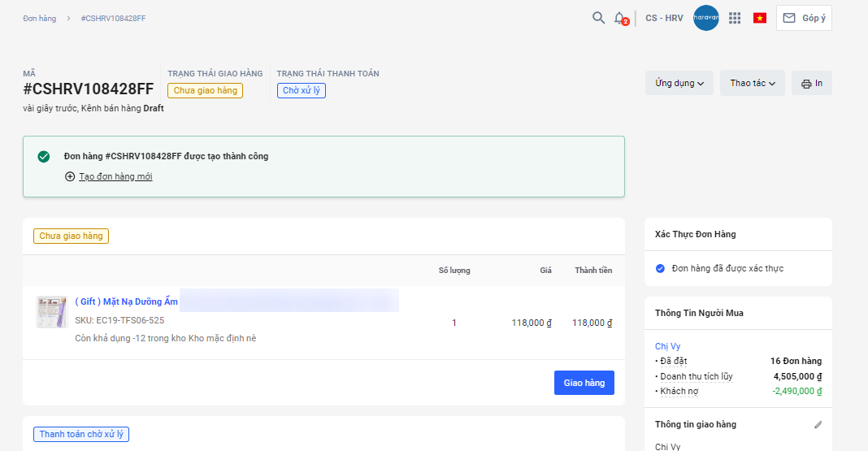Click the pencil edit icon for shipping info
The height and width of the screenshot is (451, 868).
818,424
